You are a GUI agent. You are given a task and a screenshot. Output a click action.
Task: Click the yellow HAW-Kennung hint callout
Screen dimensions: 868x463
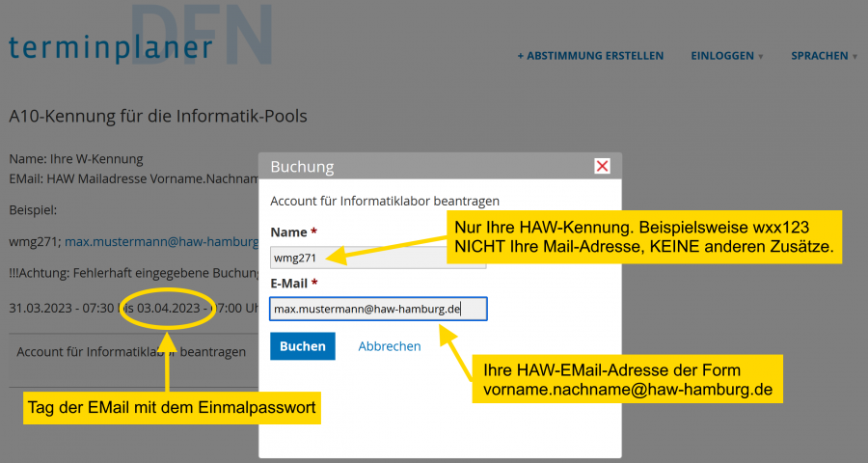643,236
